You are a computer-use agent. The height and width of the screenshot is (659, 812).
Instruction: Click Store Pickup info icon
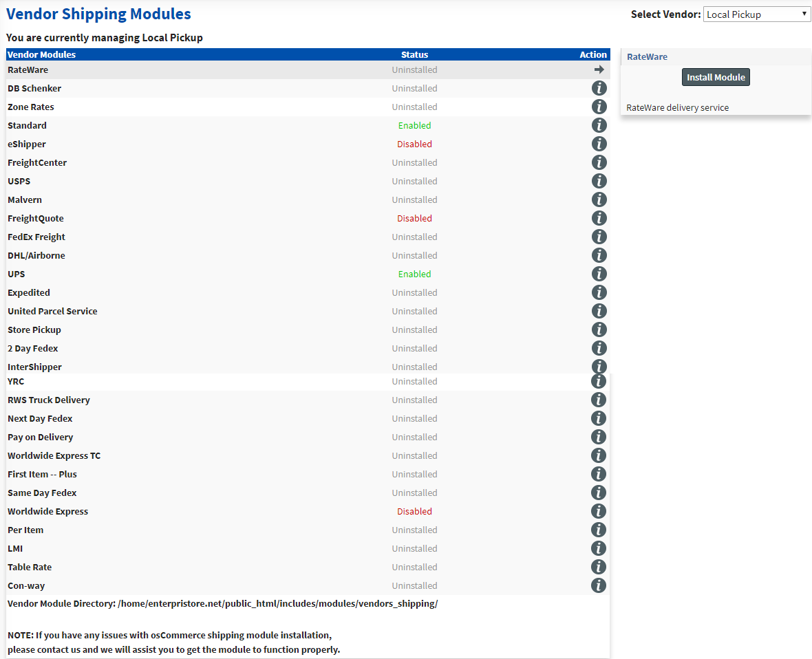[599, 329]
